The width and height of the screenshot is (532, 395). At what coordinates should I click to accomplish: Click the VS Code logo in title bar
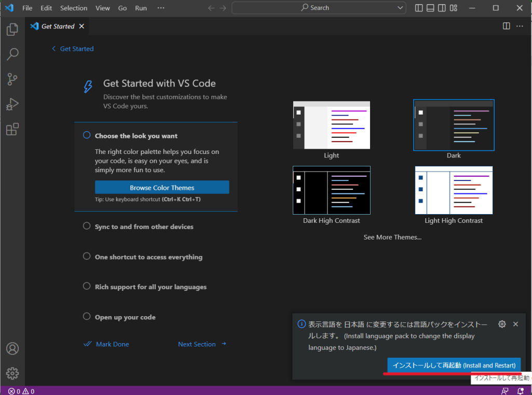point(9,8)
